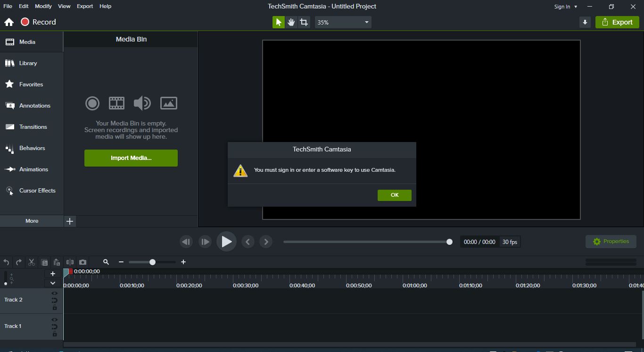Screen dimensions: 644x352
Task: Undo the last action
Action: coord(6,262)
